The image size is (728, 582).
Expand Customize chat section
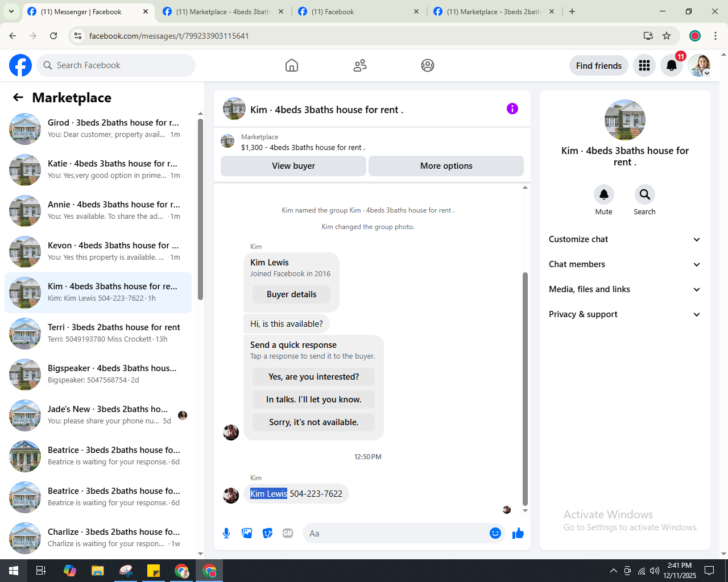(x=624, y=239)
